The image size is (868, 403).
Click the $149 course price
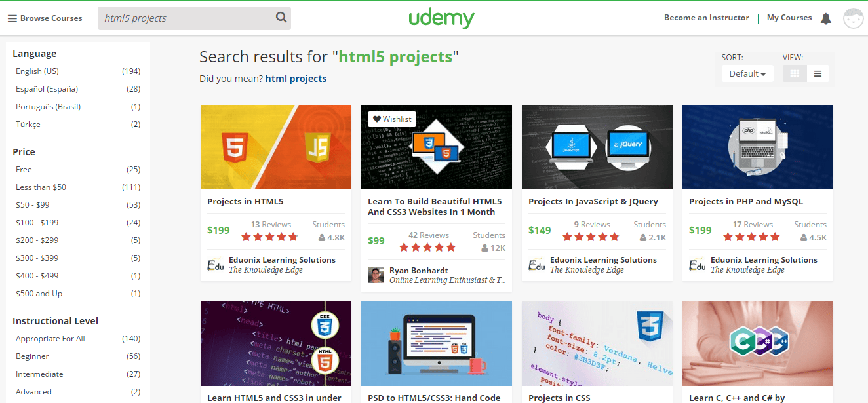click(540, 230)
